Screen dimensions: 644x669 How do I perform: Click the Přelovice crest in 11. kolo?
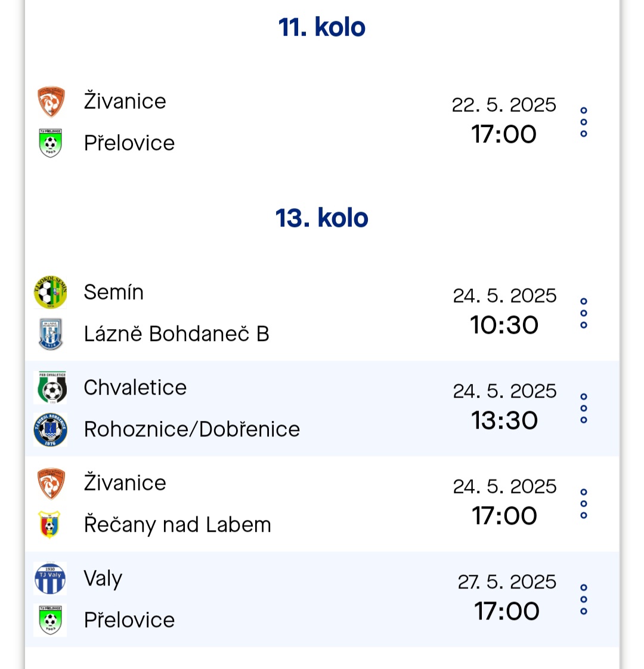coord(50,143)
